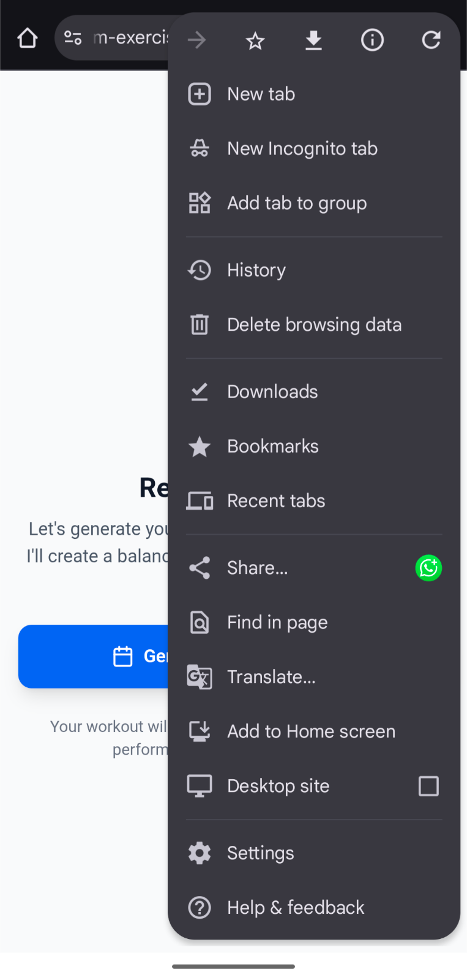Open a New Incognito tab
Viewport: 467px width, 980px height.
302,149
